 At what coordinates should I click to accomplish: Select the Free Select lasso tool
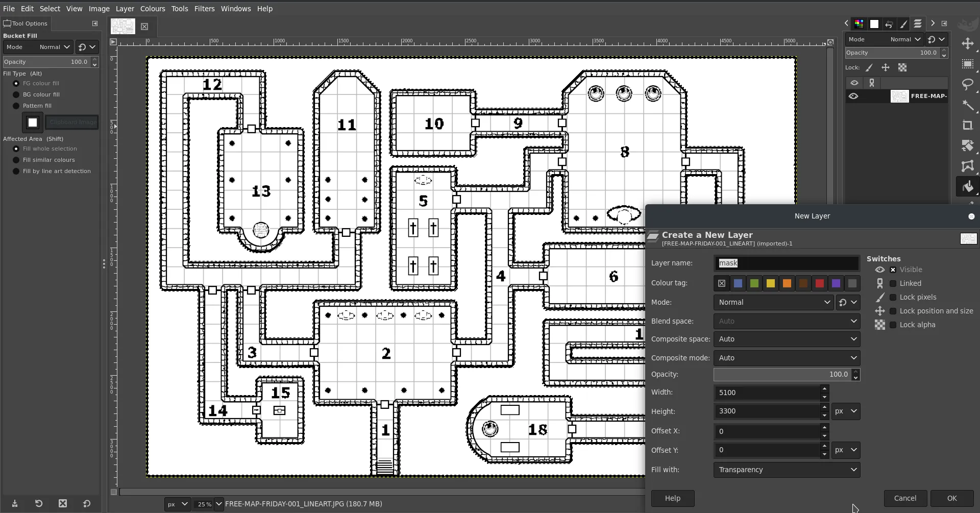click(x=967, y=85)
